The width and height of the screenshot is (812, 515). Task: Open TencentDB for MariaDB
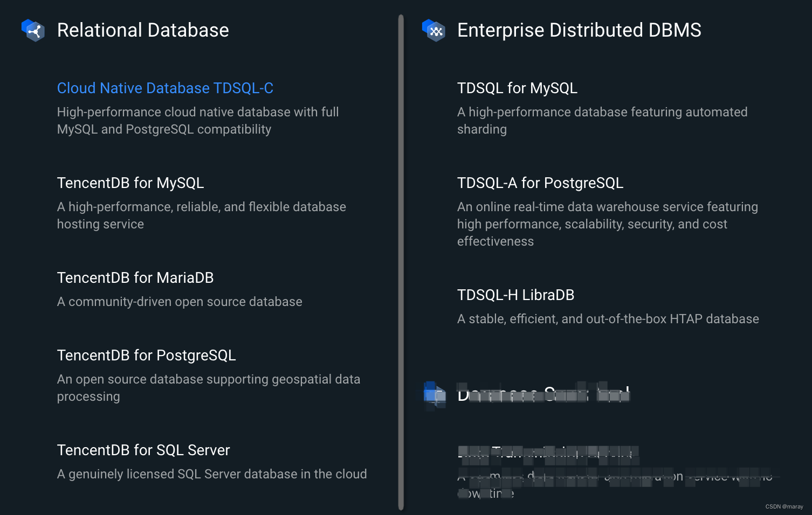click(135, 277)
